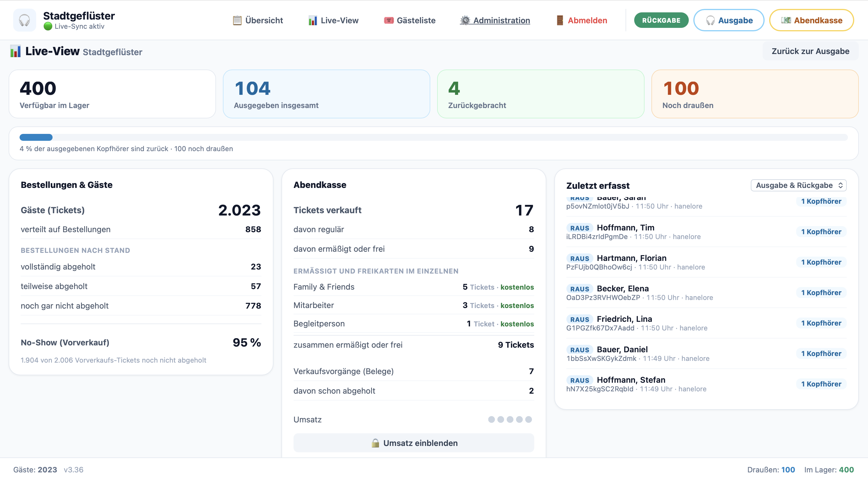Open the Übersicht menu item
This screenshot has width=868, height=481.
coord(258,20)
